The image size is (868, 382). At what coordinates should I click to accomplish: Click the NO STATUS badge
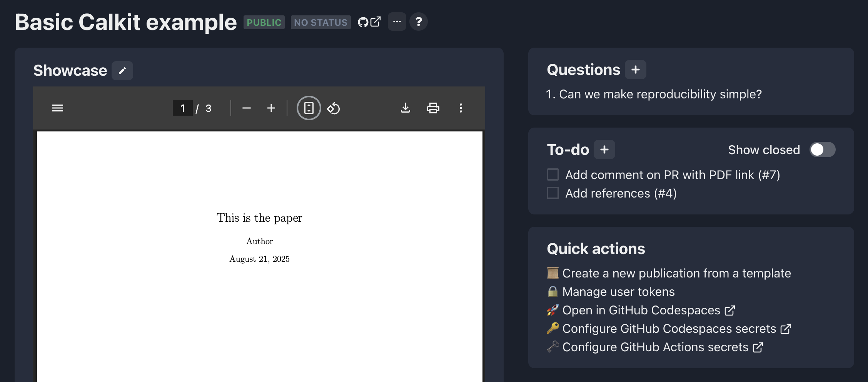[x=321, y=22]
